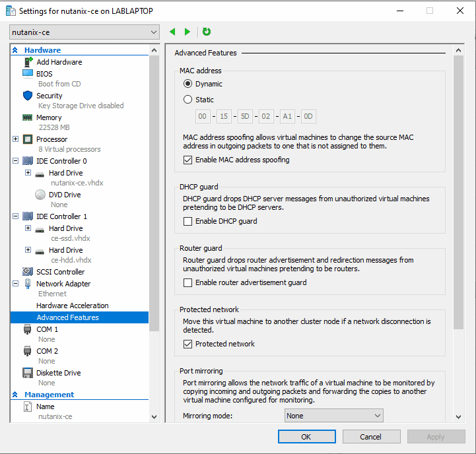This screenshot has height=454, width=476.
Task: Select the Static MAC address radio button
Action: (188, 100)
